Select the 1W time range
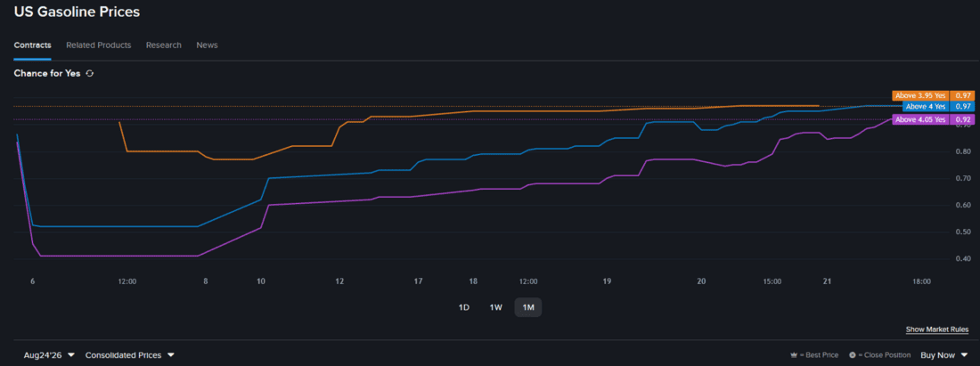Screen dimensions: 980x366 coord(495,307)
